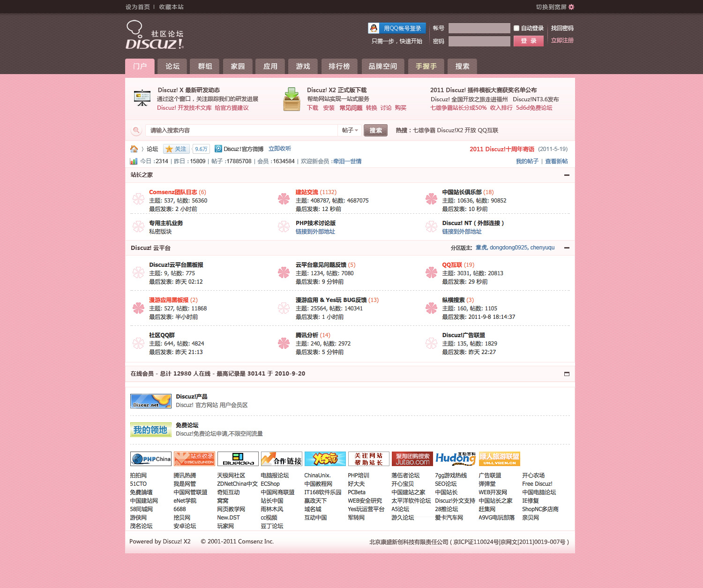
Task: Click the flower icon for Discuz!云平台黑板报
Action: [138, 272]
